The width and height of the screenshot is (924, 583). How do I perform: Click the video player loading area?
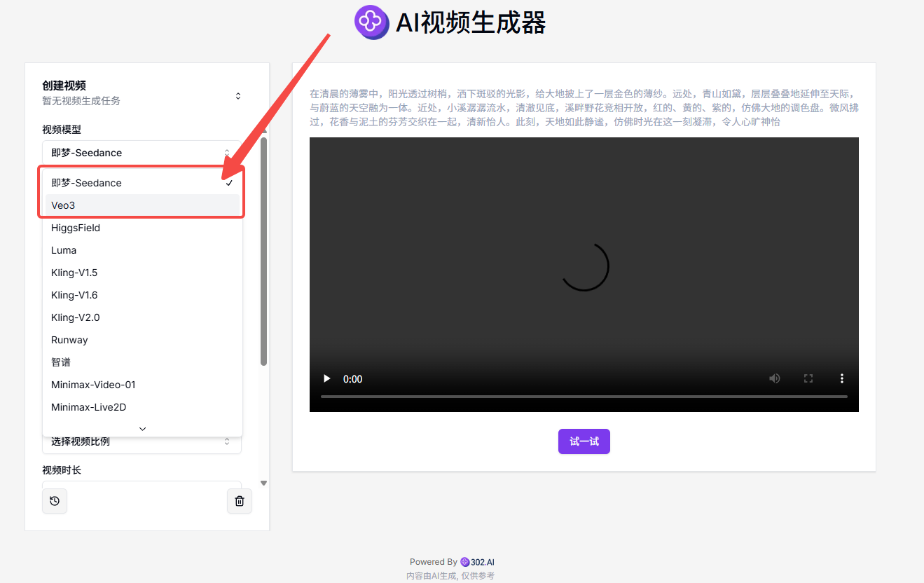(584, 266)
